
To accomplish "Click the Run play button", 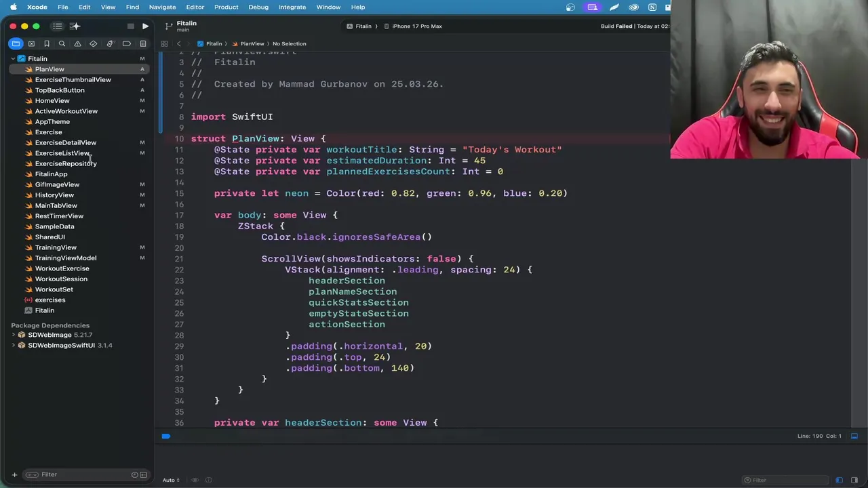I will tap(145, 26).
